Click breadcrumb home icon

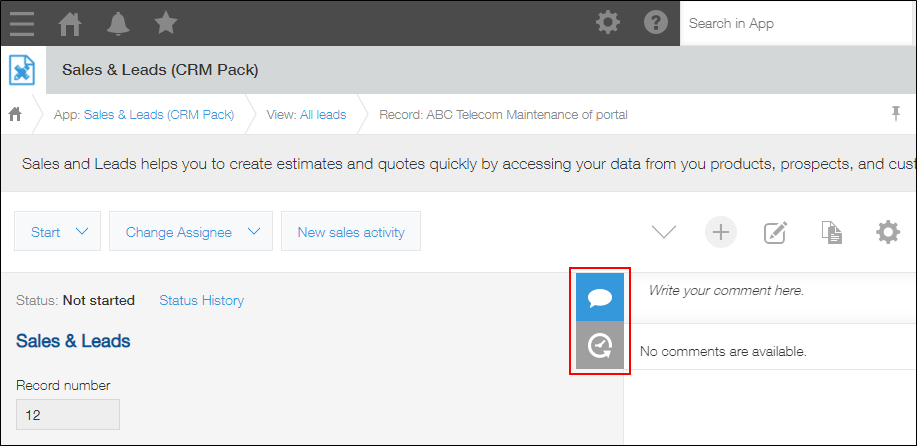15,114
